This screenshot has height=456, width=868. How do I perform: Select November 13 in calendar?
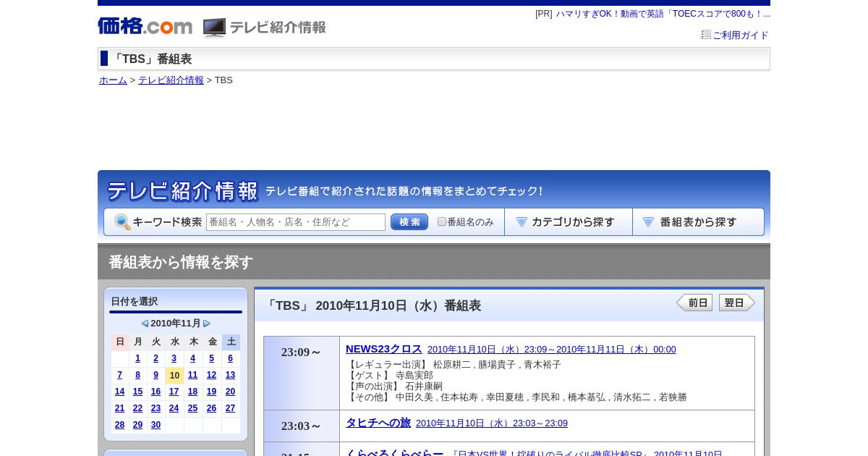230,375
